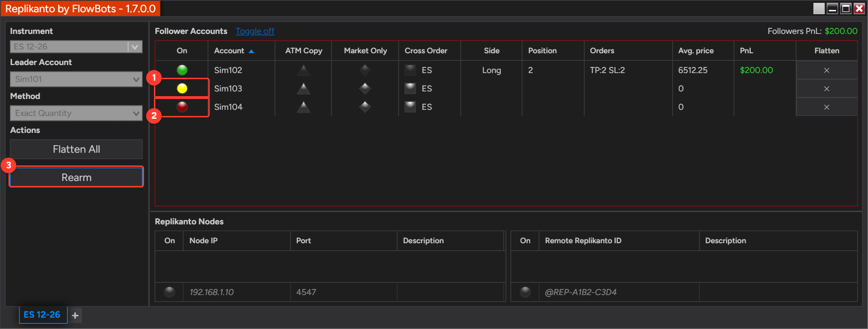The height and width of the screenshot is (329, 868).
Task: Open the Leader Account Sim101 dropdown
Action: [76, 79]
